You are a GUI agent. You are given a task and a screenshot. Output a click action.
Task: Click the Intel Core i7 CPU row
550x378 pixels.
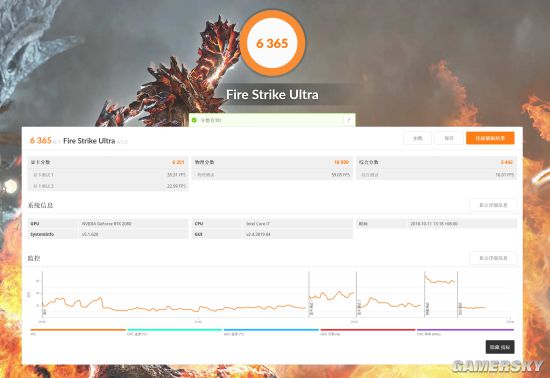coord(272,223)
